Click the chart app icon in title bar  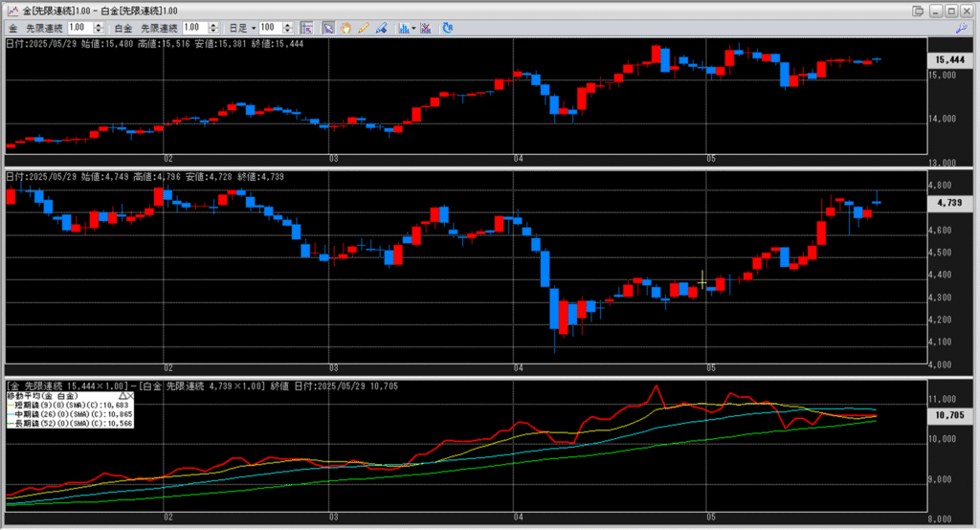(11, 11)
